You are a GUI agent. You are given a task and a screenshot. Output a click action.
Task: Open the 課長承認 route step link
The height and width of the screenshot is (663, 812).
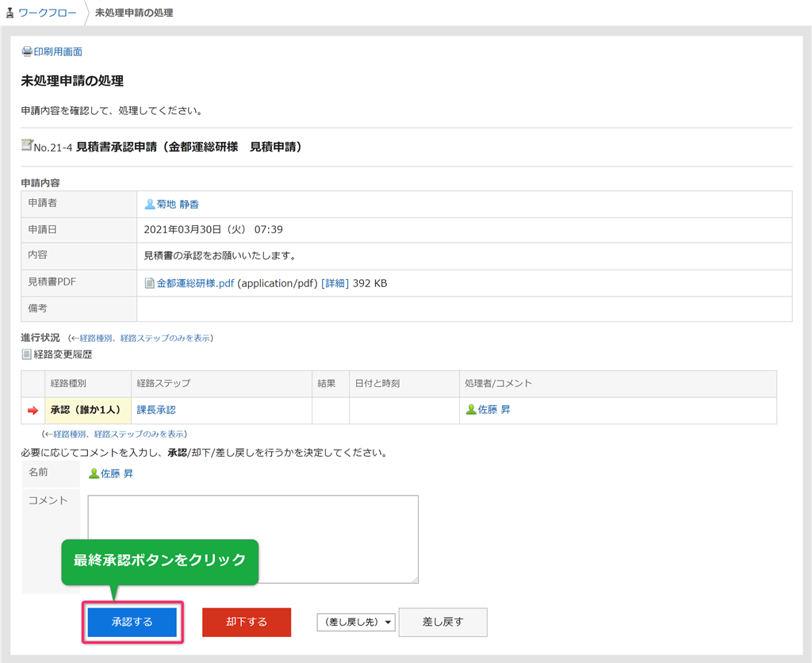(156, 410)
